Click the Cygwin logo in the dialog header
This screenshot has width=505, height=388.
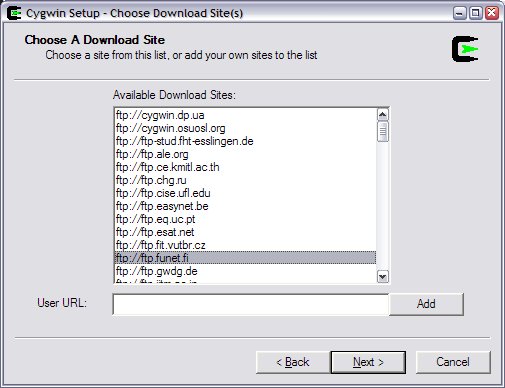coord(465,49)
